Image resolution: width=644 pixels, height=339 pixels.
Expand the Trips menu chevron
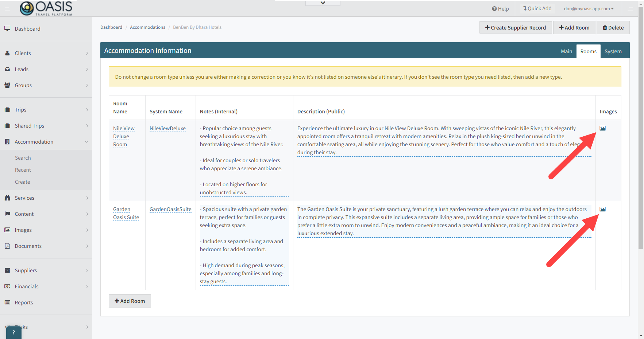(87, 110)
